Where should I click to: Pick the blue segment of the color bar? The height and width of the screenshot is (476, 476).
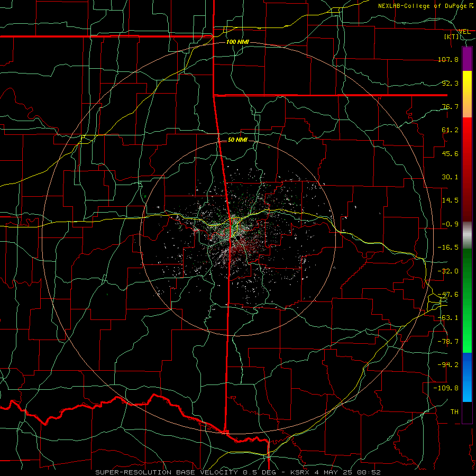tap(467, 377)
